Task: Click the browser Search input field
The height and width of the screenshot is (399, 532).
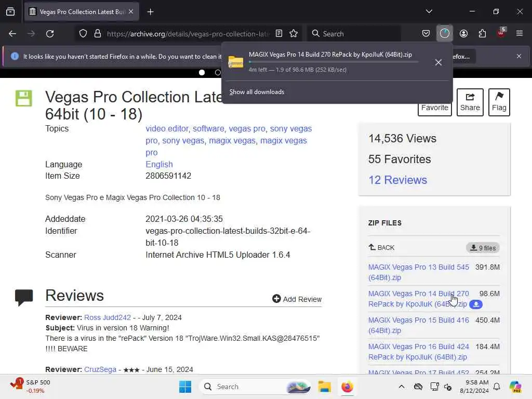Action: 354,34
